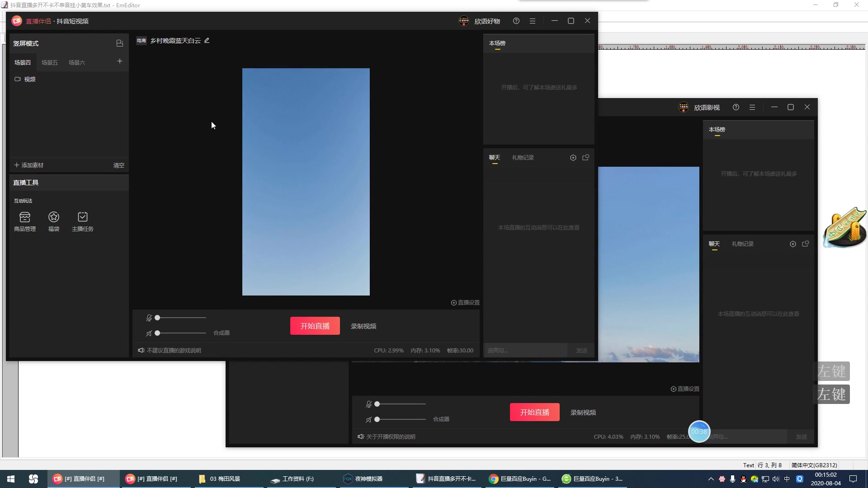This screenshot has height=488, width=868.
Task: Click 欣语影视 account avatar
Action: (x=684, y=108)
